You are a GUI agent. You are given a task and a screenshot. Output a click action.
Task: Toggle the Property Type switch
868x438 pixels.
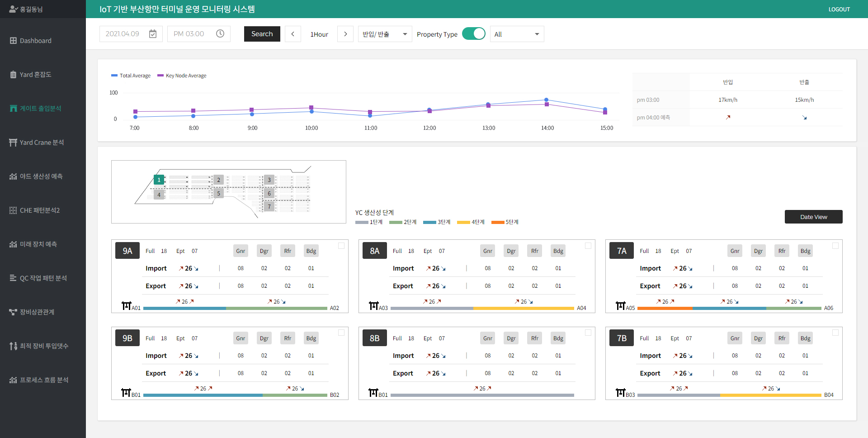[x=473, y=34]
